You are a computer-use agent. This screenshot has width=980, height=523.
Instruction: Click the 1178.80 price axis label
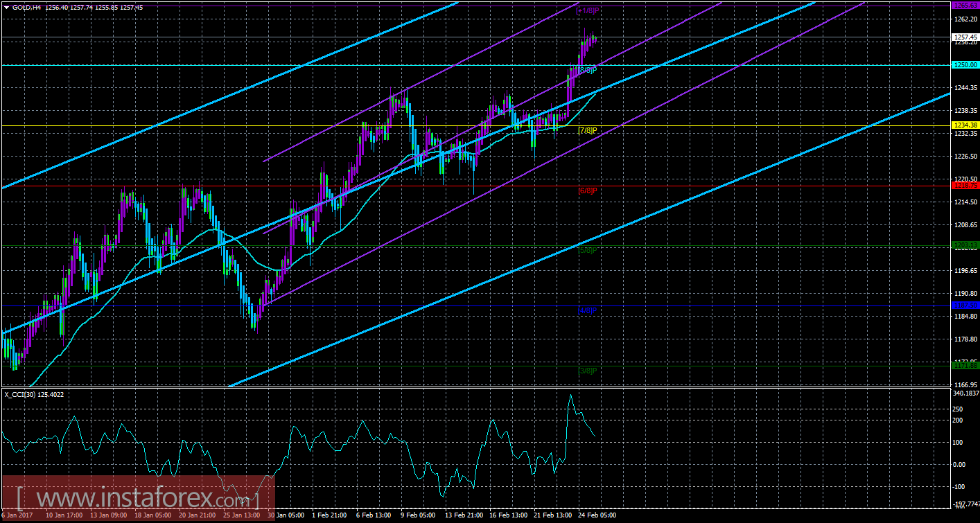click(x=965, y=339)
